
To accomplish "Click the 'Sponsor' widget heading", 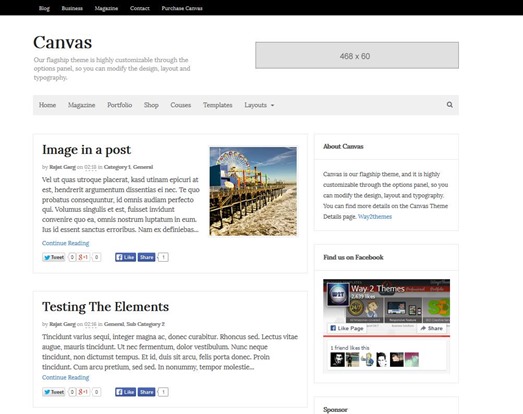I will tap(335, 410).
